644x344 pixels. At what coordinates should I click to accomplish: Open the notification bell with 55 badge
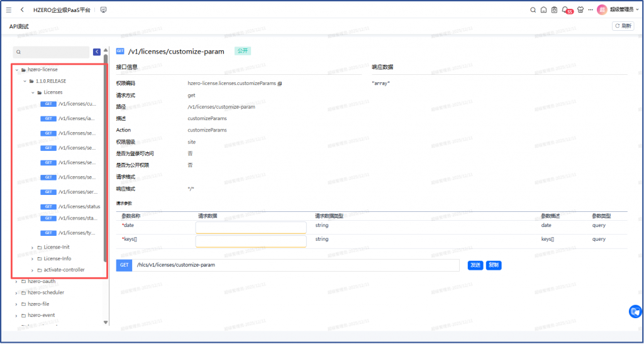[x=565, y=10]
